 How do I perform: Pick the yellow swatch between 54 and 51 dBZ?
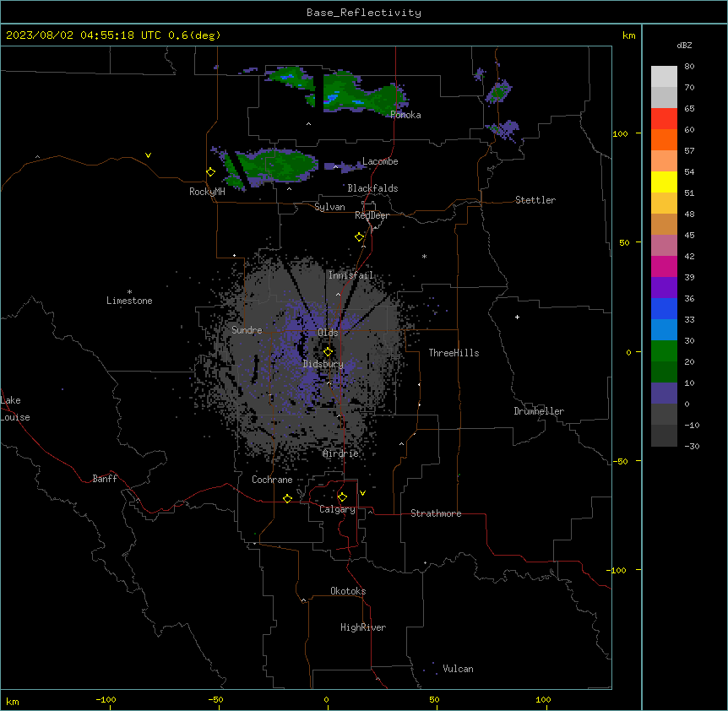[x=664, y=182]
